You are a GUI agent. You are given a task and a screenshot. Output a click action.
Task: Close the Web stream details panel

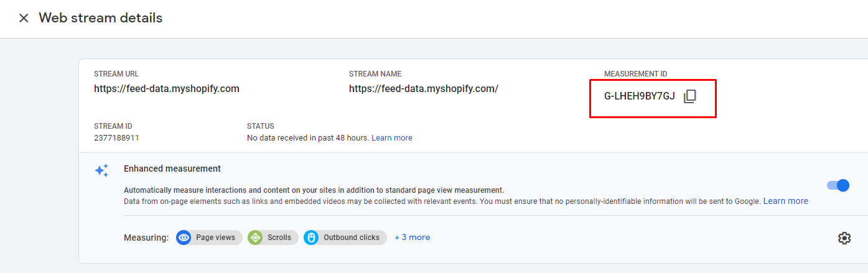24,18
